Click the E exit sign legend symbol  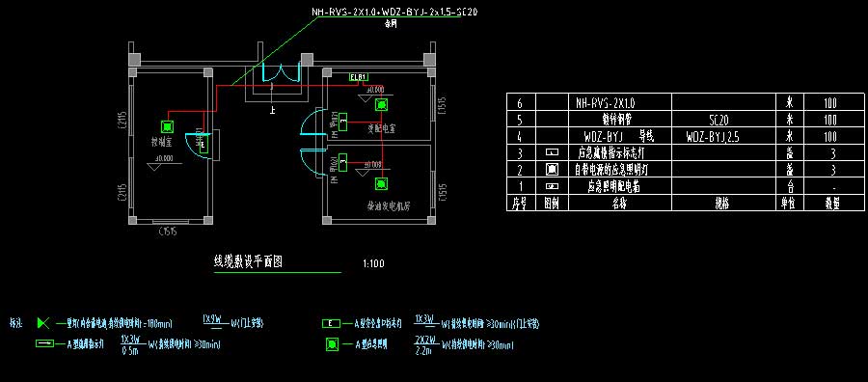pos(331,324)
